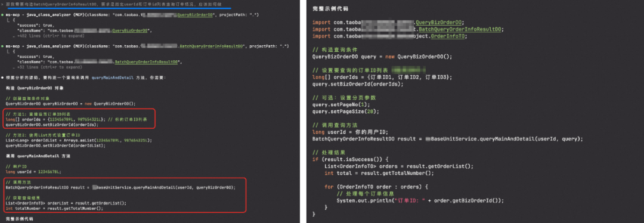The height and width of the screenshot is (223, 644).
Task: Click comment '// 可选: 设置分页参数'
Action: (x=344, y=98)
